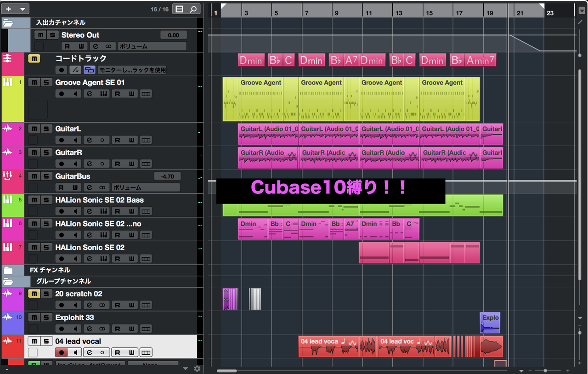Open the HALion Sonic SE 02 Bass instrument editor
The width and height of the screenshot is (588, 374).
(104, 211)
